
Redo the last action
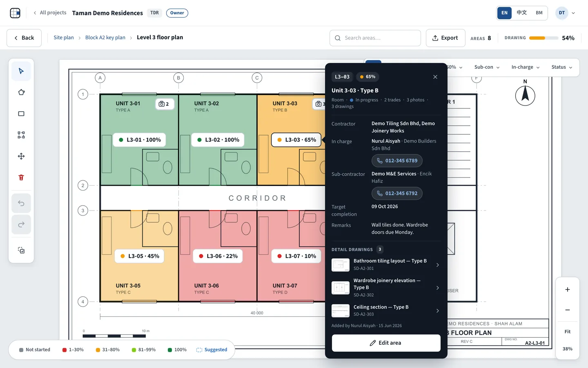(21, 224)
